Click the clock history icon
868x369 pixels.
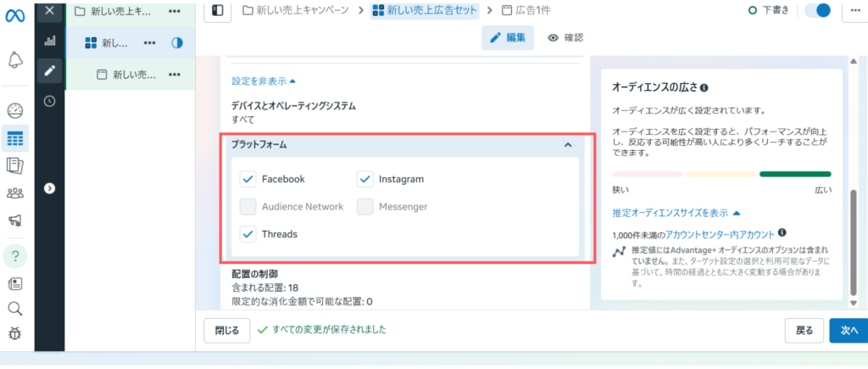pos(49,101)
